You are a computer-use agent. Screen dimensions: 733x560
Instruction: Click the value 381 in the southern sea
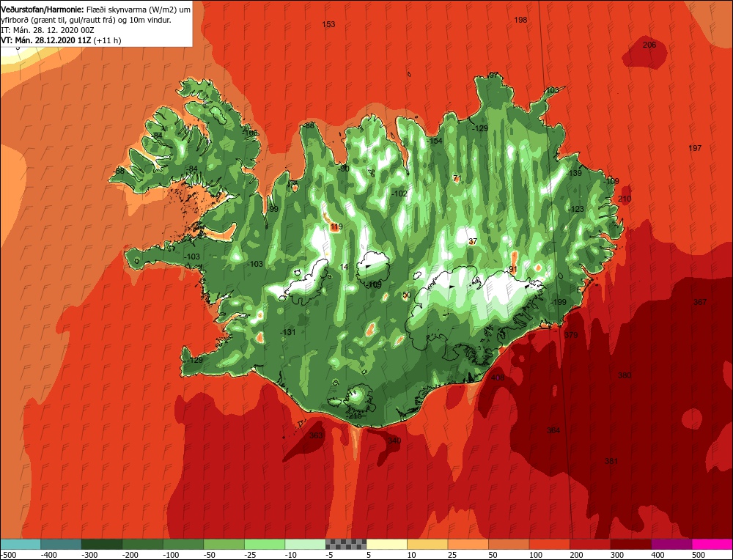click(x=611, y=461)
